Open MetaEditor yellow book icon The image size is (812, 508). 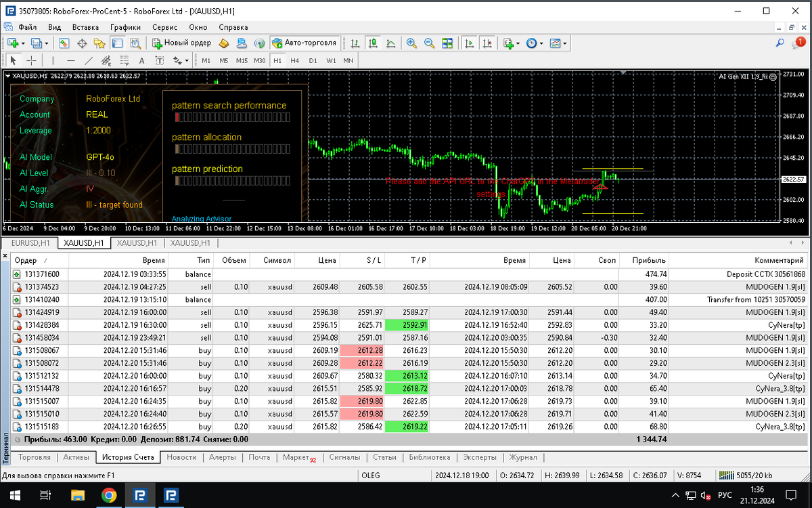[224, 43]
